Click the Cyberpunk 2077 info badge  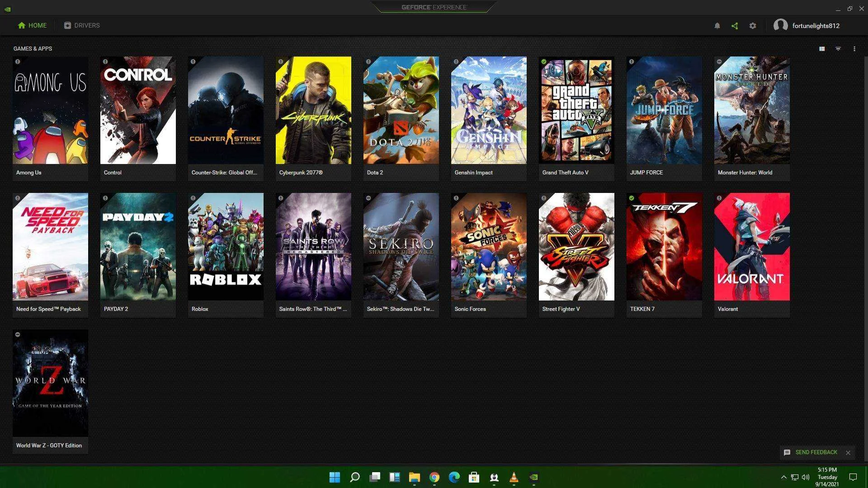pos(281,61)
